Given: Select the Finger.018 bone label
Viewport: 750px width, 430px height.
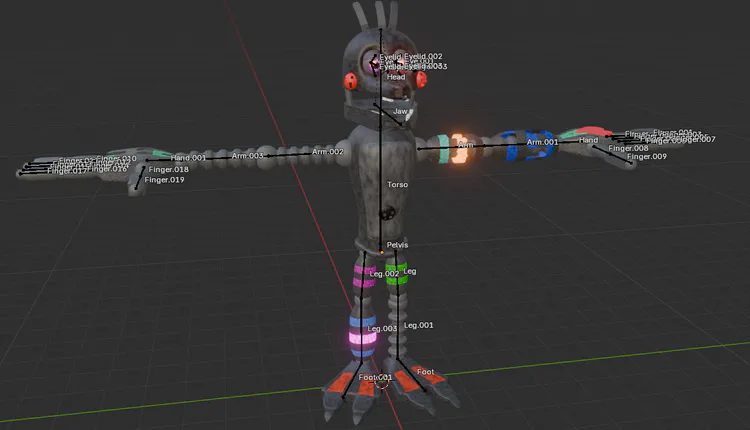Looking at the screenshot, I should point(168,169).
